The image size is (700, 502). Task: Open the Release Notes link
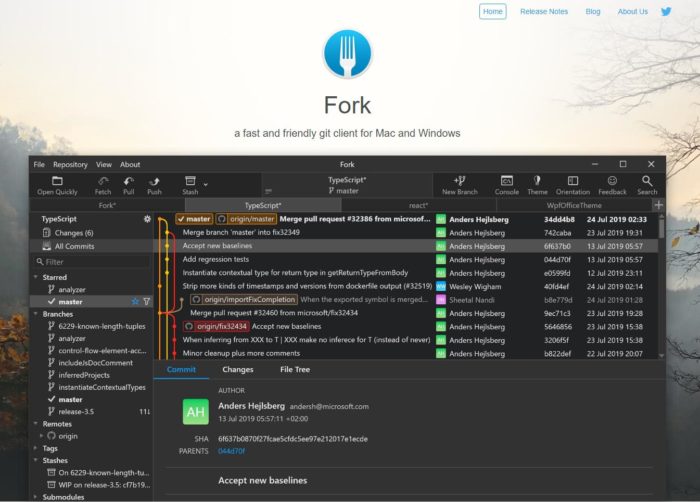pyautogui.click(x=544, y=12)
